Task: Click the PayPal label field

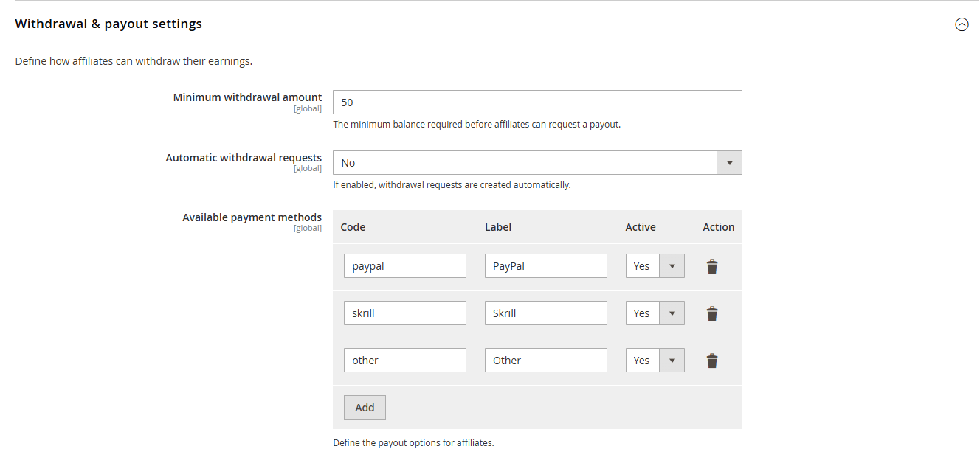Action: (545, 265)
